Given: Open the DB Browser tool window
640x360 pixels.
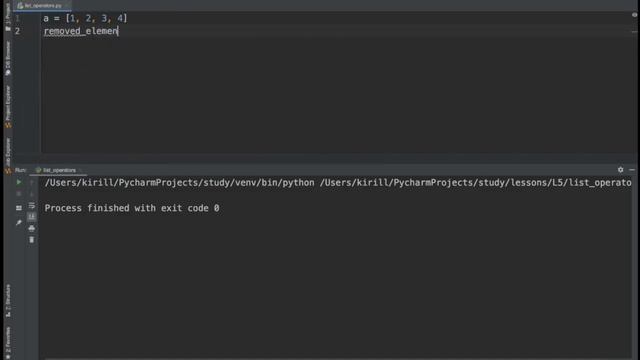Looking at the screenshot, I should [8, 58].
